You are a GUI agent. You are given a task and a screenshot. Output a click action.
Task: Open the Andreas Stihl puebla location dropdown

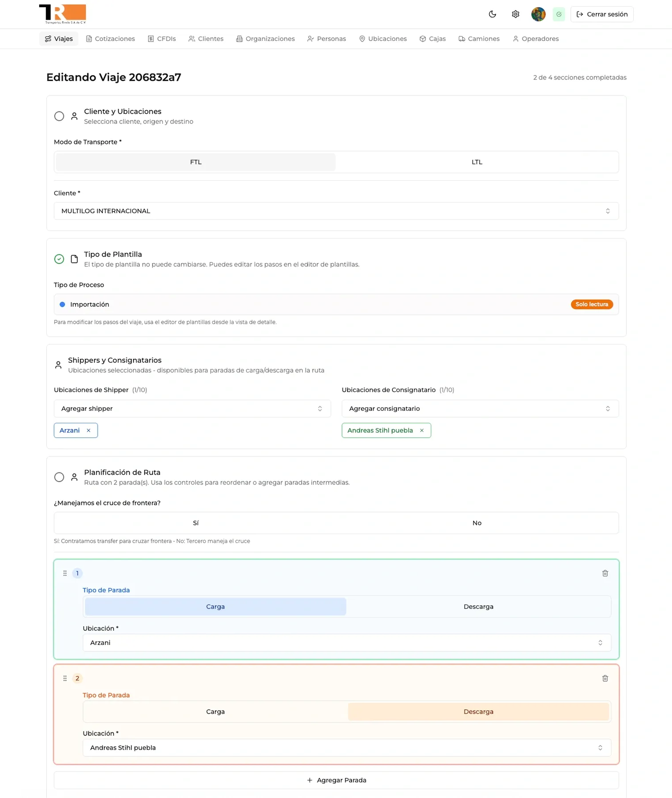(x=346, y=748)
